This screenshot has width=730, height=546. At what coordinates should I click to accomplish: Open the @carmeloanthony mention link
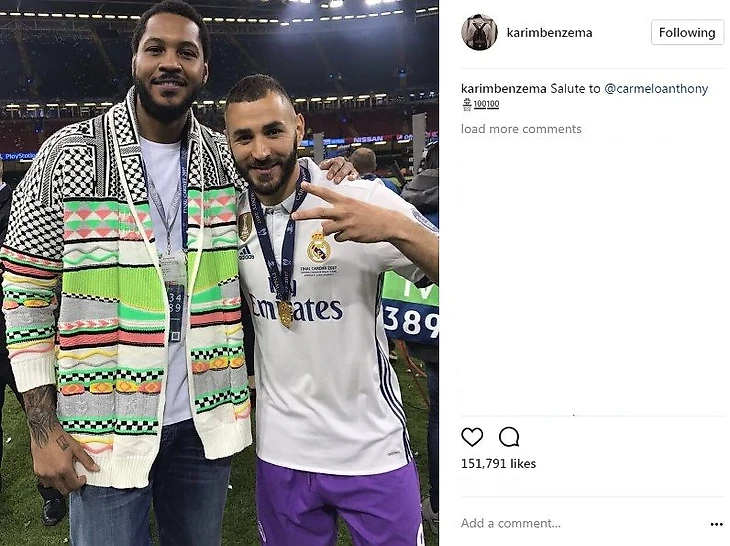point(656,88)
